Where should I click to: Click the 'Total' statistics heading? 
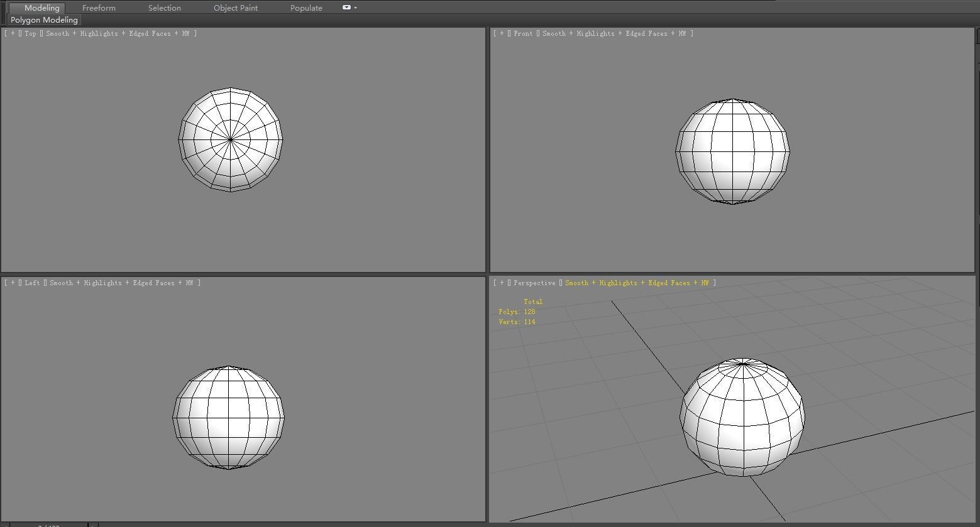pyautogui.click(x=533, y=302)
